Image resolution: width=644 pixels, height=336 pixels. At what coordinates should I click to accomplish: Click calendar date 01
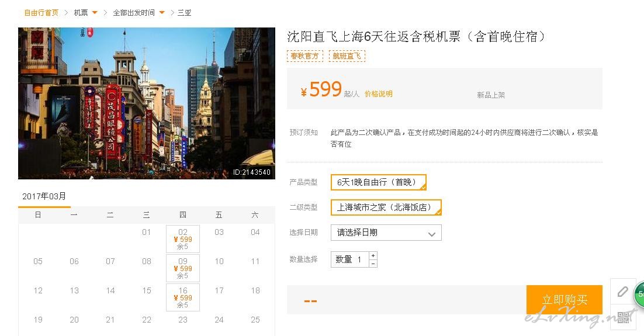tap(147, 232)
